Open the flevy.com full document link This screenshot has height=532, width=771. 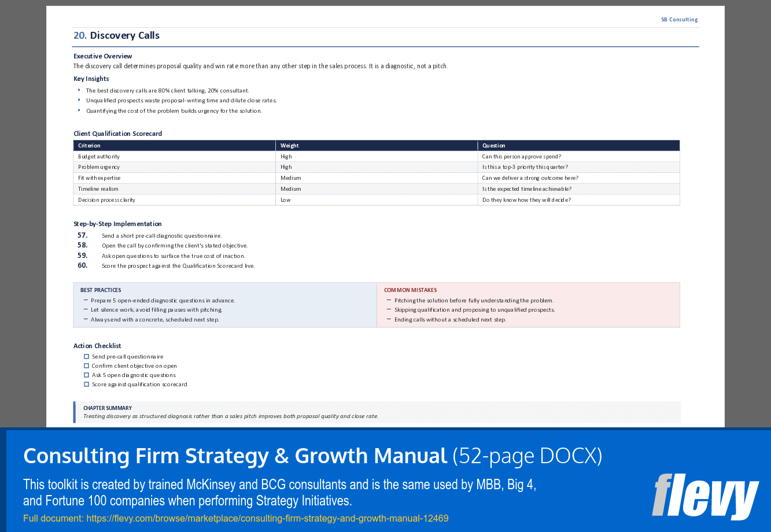point(267,519)
